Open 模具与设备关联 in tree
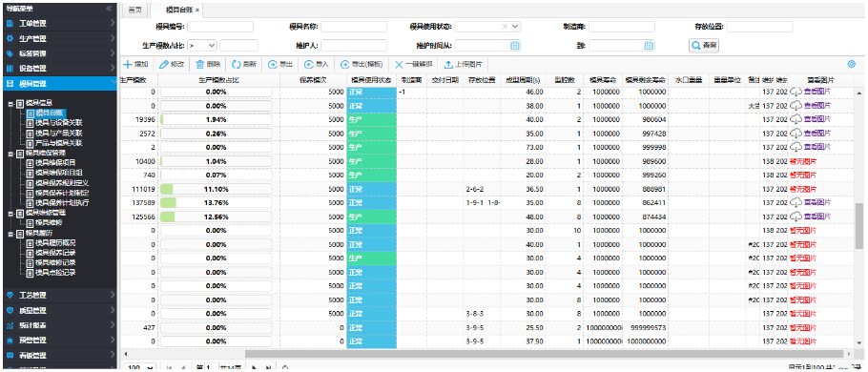 click(59, 123)
